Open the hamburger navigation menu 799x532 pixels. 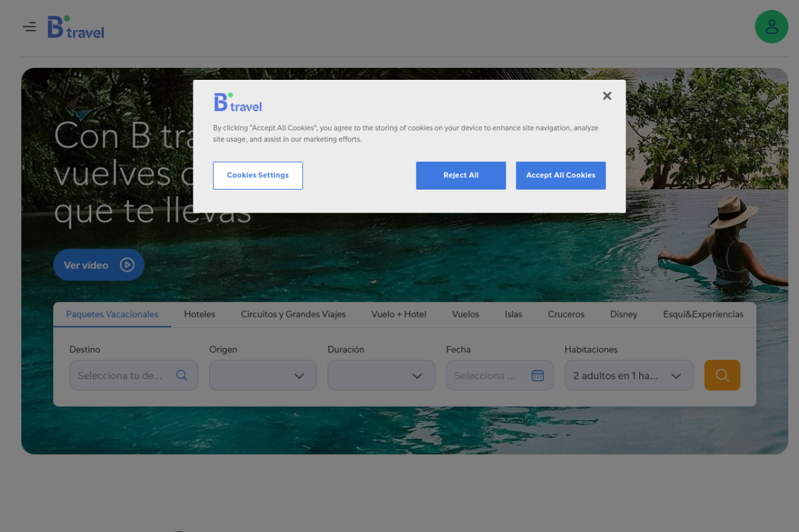(x=29, y=27)
